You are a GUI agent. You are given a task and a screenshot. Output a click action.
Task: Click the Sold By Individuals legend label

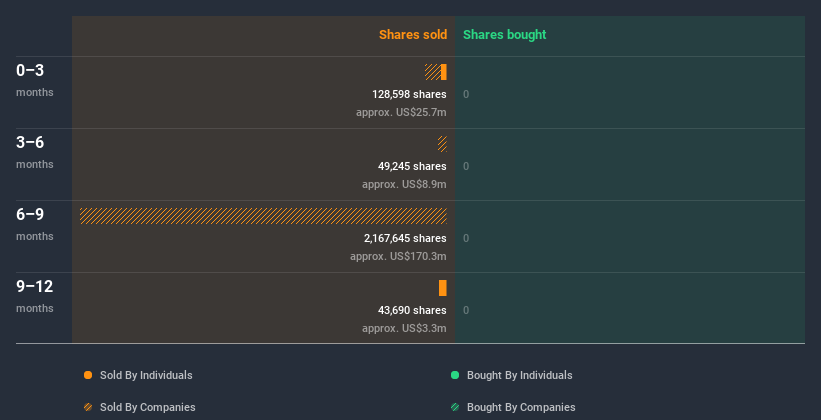coord(146,375)
